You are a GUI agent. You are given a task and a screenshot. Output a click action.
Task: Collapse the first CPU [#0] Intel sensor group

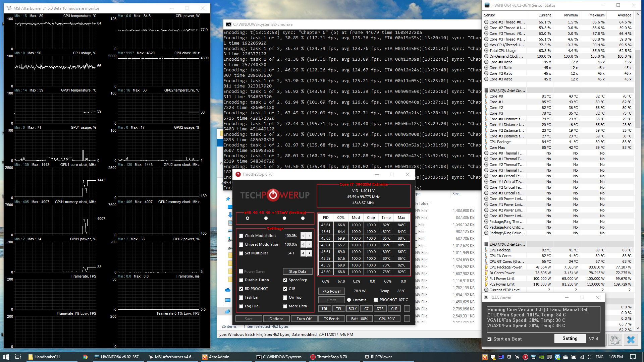pyautogui.click(x=486, y=90)
